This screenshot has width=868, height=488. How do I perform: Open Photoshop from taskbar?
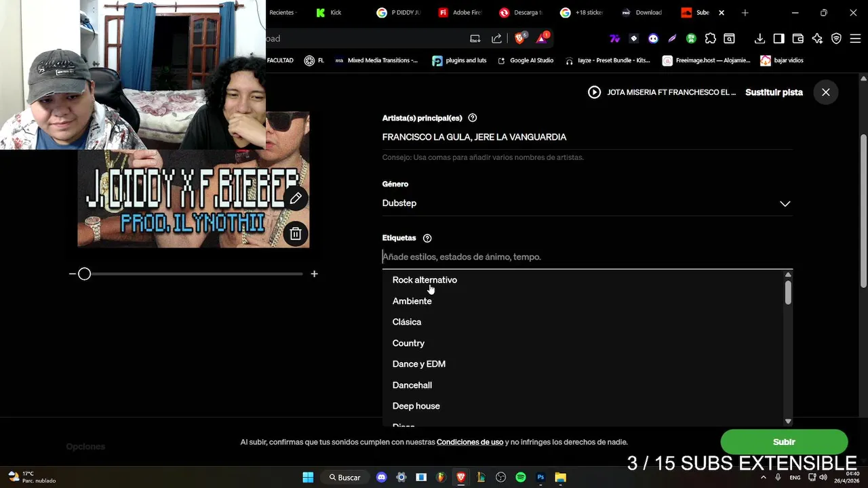click(x=540, y=477)
